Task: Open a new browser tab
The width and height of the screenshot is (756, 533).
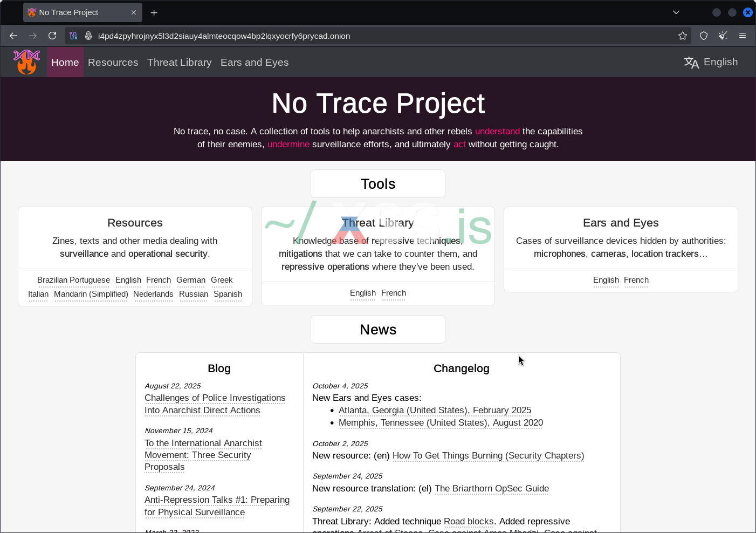Action: coord(154,12)
